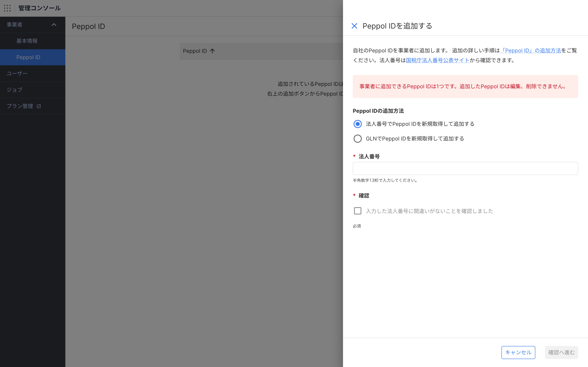Image resolution: width=588 pixels, height=367 pixels.
Task: Click the sort arrow next to Peppol ID header
Action: [212, 51]
